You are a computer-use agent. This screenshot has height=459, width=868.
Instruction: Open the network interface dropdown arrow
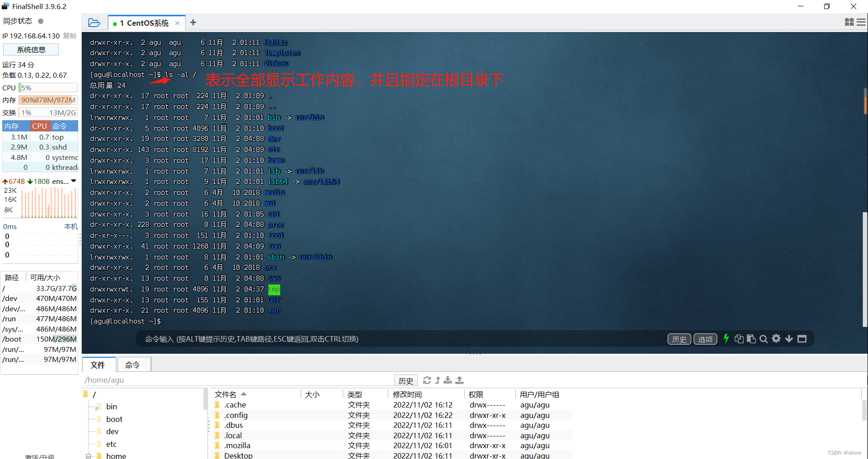[x=73, y=181]
